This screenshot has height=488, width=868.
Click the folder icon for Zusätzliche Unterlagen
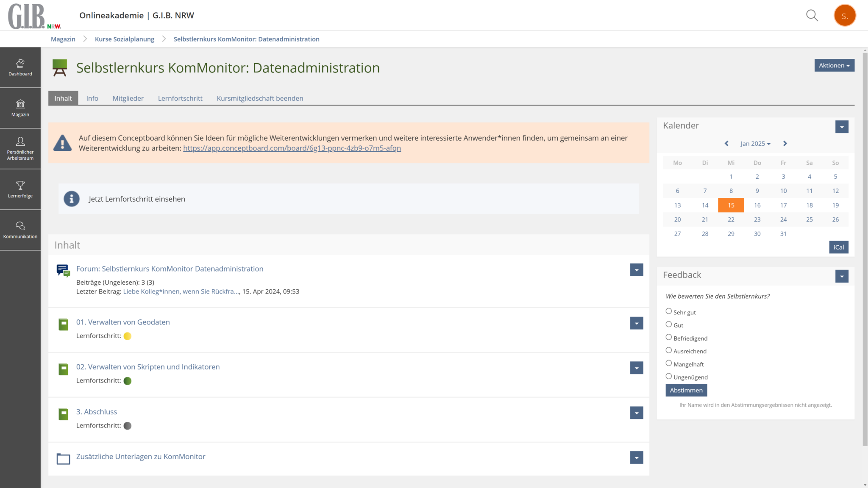tap(63, 459)
